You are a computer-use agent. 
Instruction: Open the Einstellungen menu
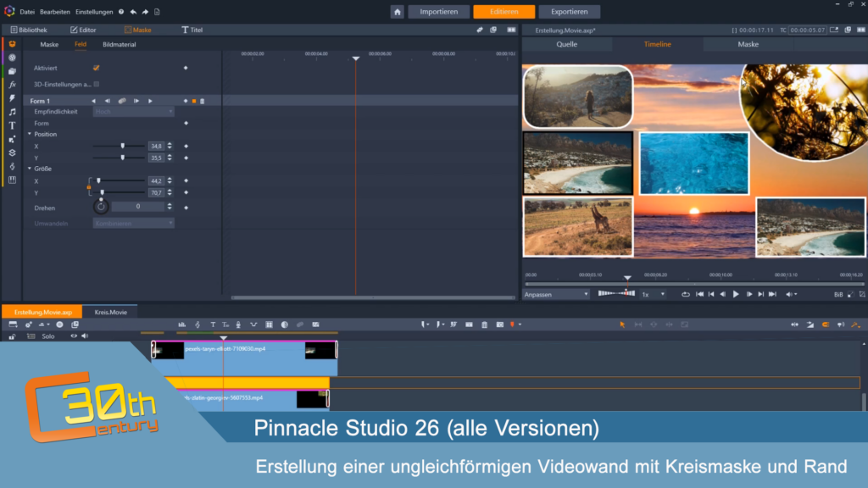94,12
